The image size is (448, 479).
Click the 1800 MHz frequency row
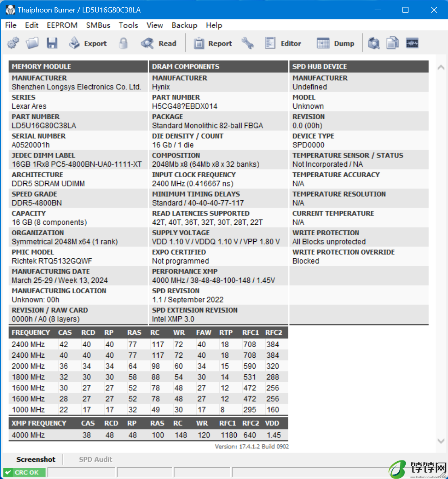point(148,377)
